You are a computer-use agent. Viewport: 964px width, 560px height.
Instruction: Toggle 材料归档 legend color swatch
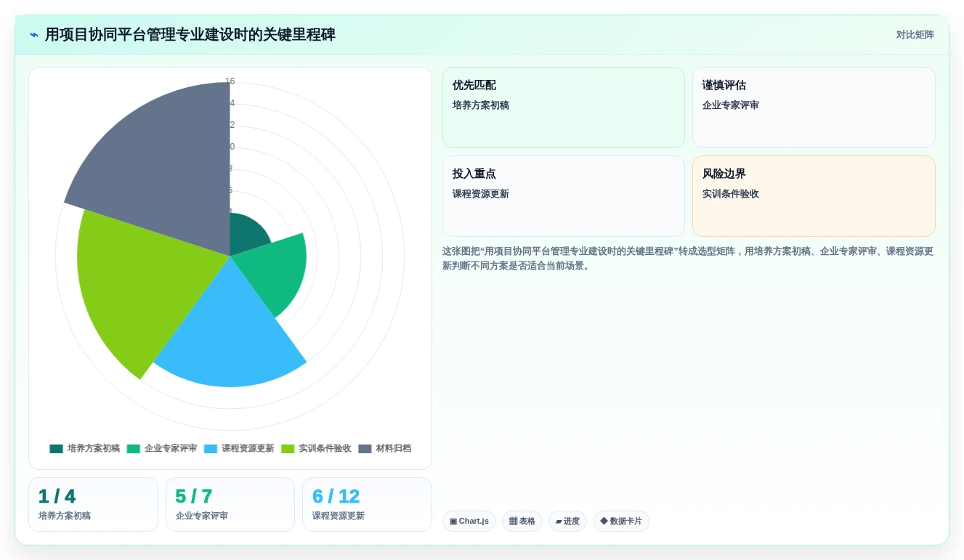(x=365, y=449)
